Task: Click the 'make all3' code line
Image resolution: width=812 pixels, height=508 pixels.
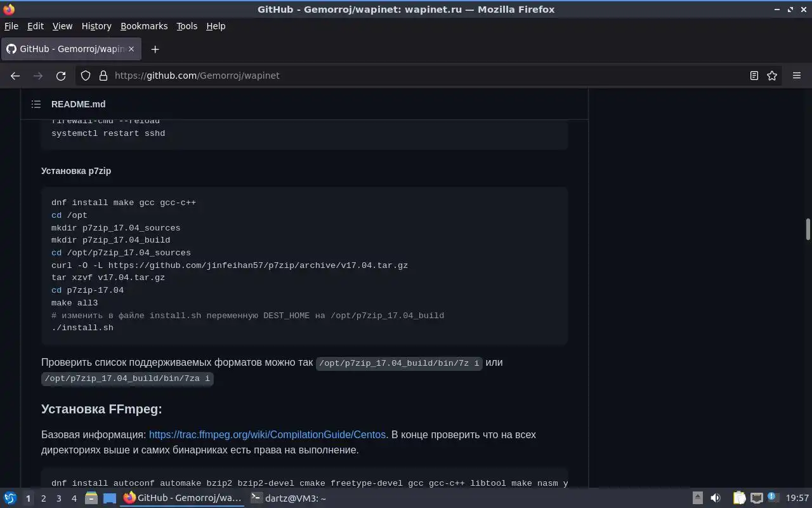Action: click(x=75, y=303)
